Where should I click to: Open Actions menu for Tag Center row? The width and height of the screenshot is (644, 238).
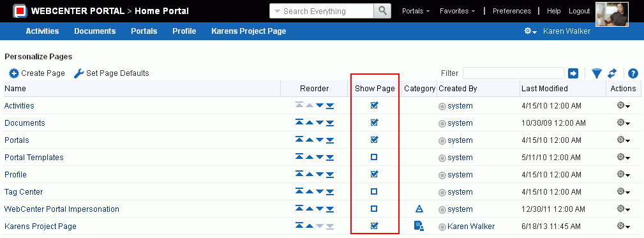pos(624,192)
